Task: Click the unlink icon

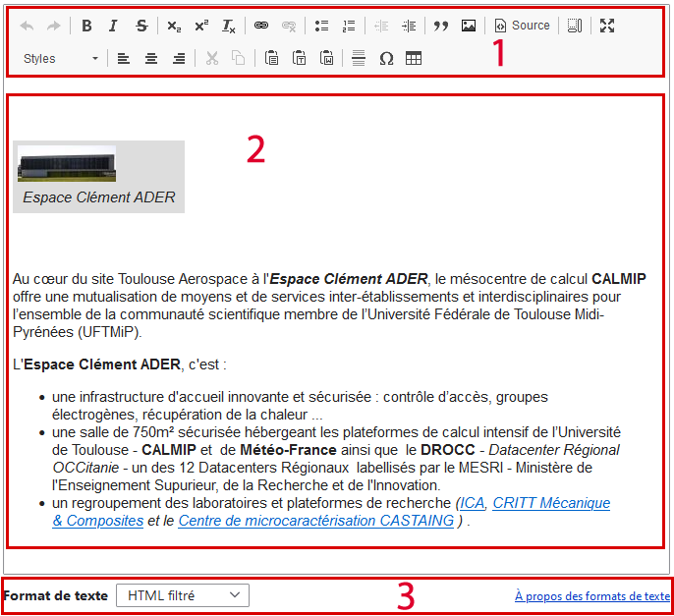Action: [x=289, y=26]
